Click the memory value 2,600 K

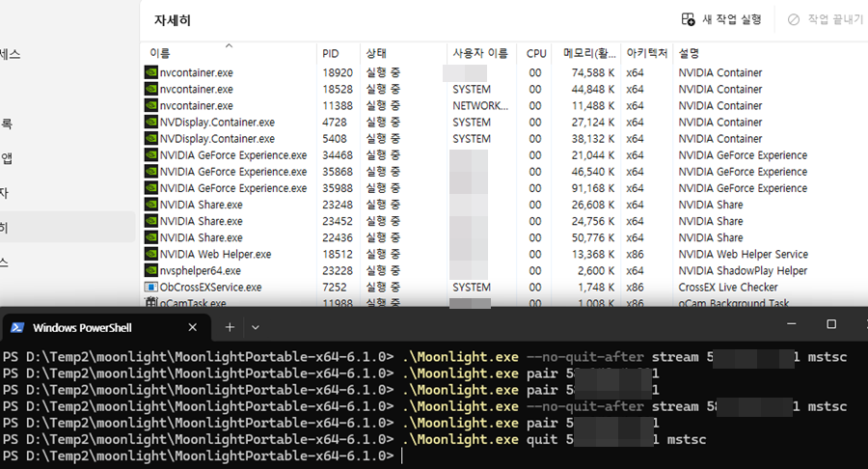tap(596, 271)
